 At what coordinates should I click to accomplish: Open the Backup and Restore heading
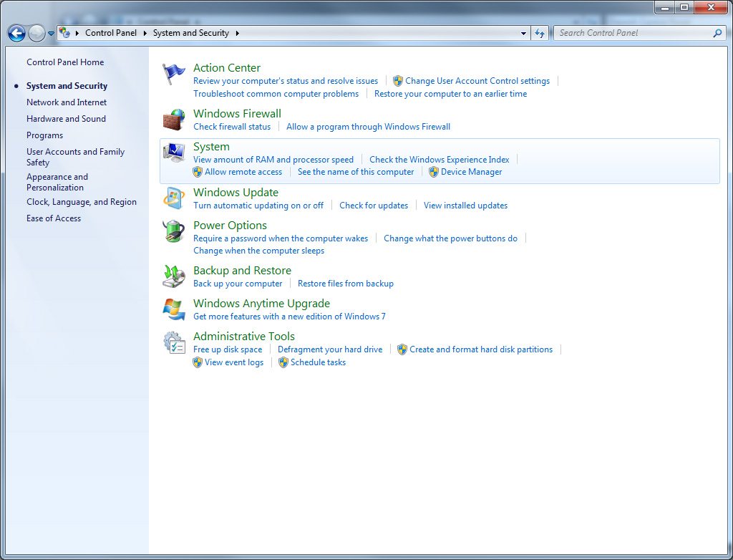pyautogui.click(x=242, y=271)
